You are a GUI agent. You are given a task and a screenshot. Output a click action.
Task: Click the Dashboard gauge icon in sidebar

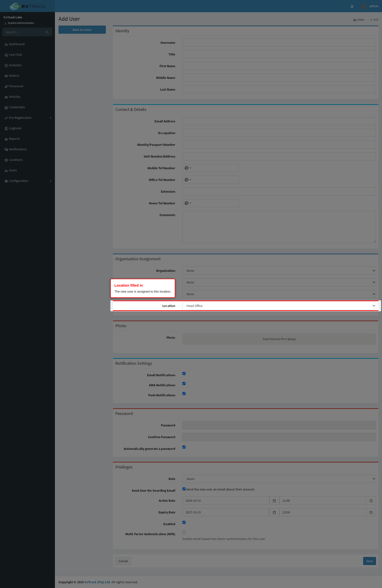(6, 44)
